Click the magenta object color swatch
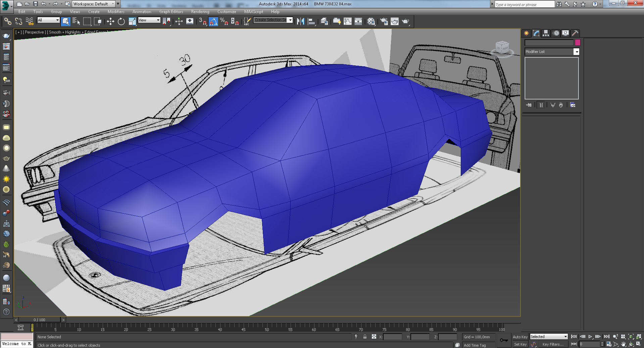This screenshot has width=644, height=348. tap(578, 43)
